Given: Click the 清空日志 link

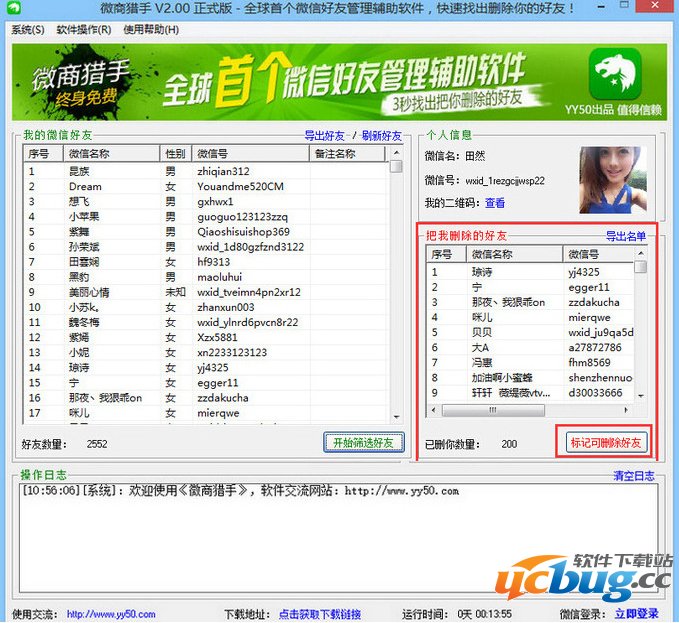Looking at the screenshot, I should (x=634, y=476).
